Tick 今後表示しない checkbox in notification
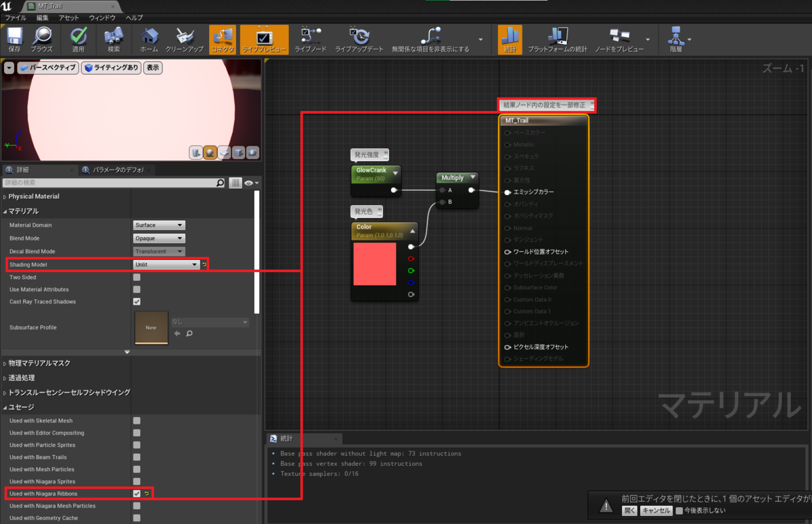 pos(679,510)
